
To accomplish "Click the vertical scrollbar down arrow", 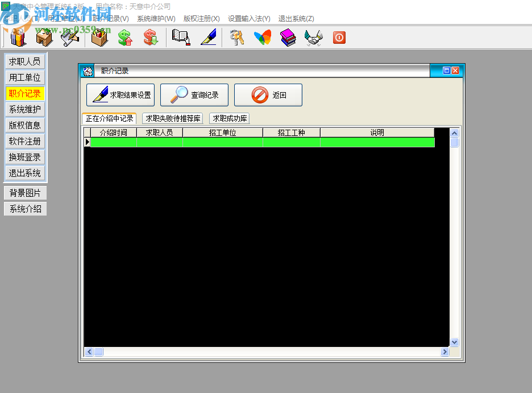I will [454, 342].
